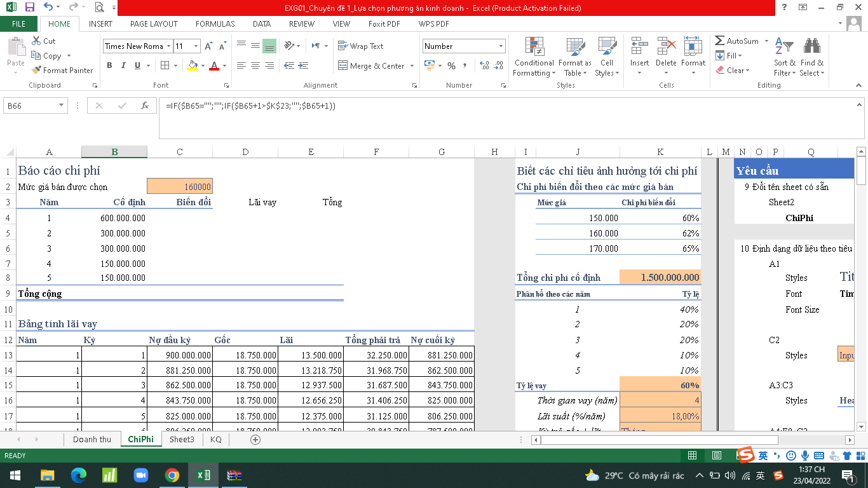Switch to the Doanh thu sheet tab
Viewport: 868px width, 488px height.
[x=92, y=440]
